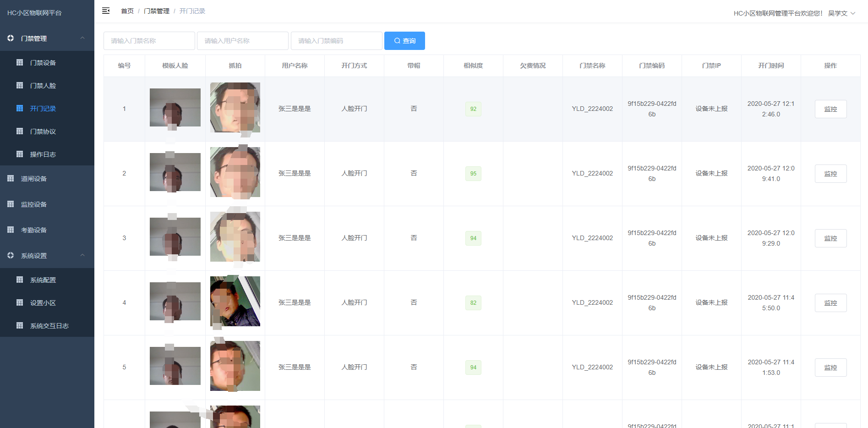
Task: Click the grid icon beside 监控设备
Action: 11,204
